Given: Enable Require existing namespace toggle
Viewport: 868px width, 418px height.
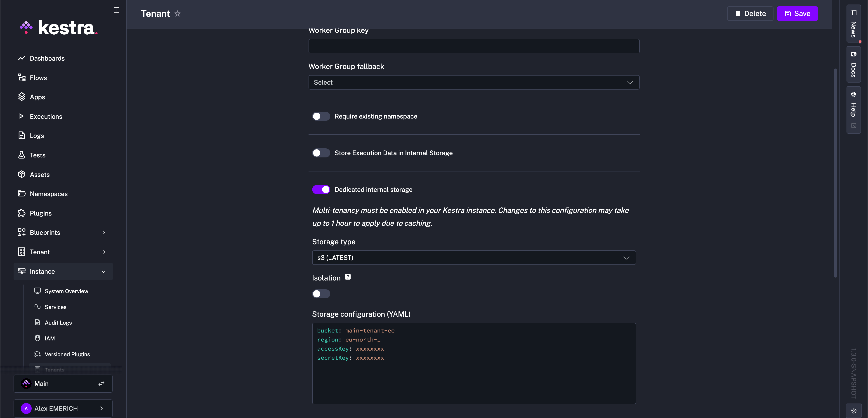Looking at the screenshot, I should [321, 116].
